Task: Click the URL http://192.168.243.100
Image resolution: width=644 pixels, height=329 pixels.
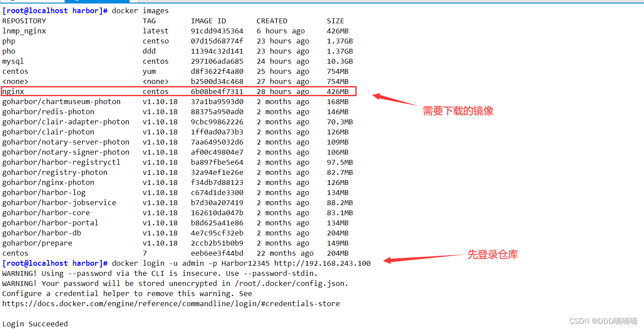Action: 322,263
